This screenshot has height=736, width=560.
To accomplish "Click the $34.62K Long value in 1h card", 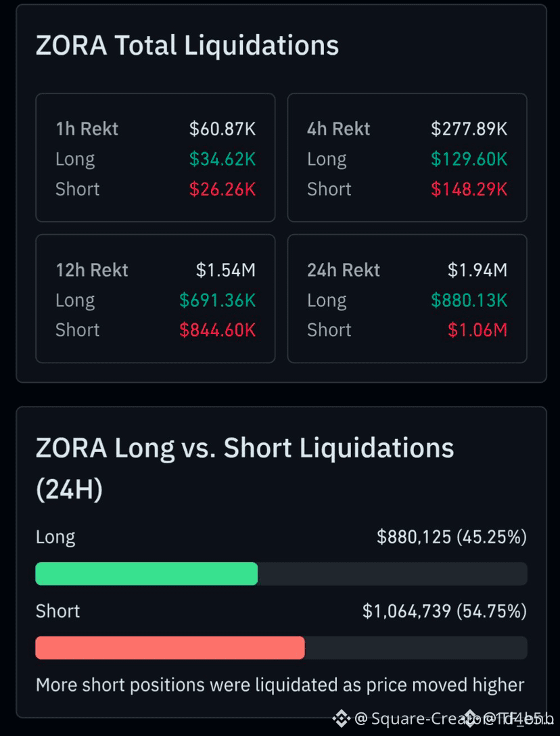I will point(223,159).
